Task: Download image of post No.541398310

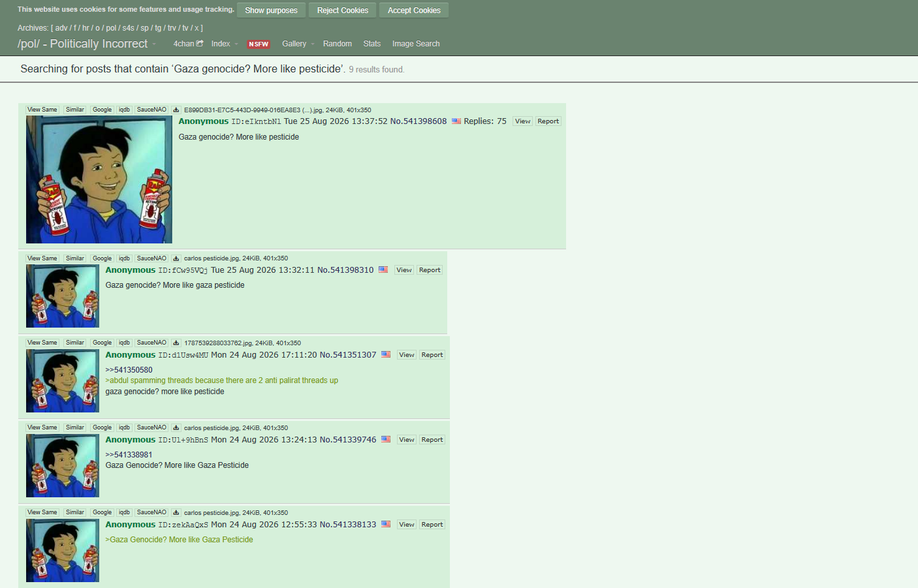Action: pos(176,258)
